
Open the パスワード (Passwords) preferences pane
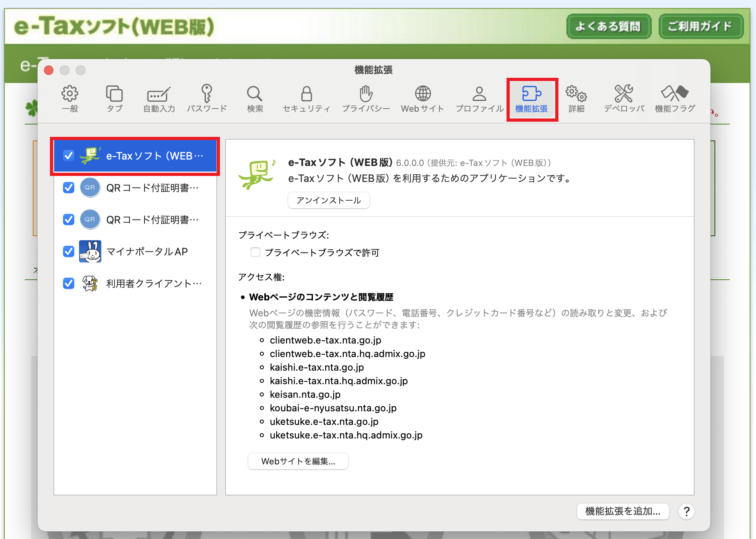(x=207, y=99)
